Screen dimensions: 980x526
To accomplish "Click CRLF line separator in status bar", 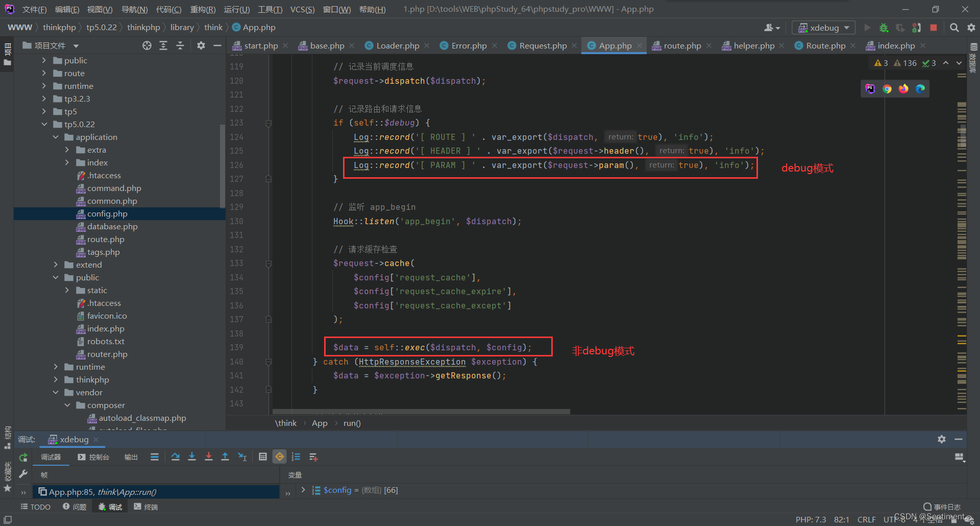I will point(866,519).
